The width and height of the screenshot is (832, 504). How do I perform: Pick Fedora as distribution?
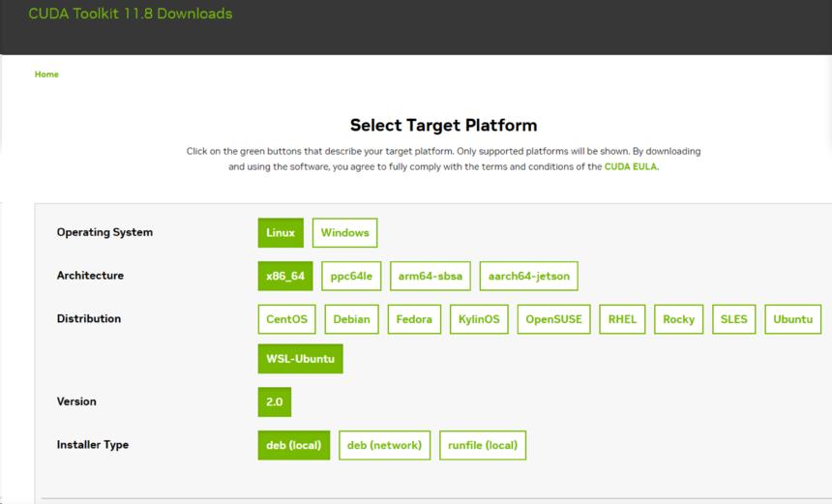tap(414, 319)
